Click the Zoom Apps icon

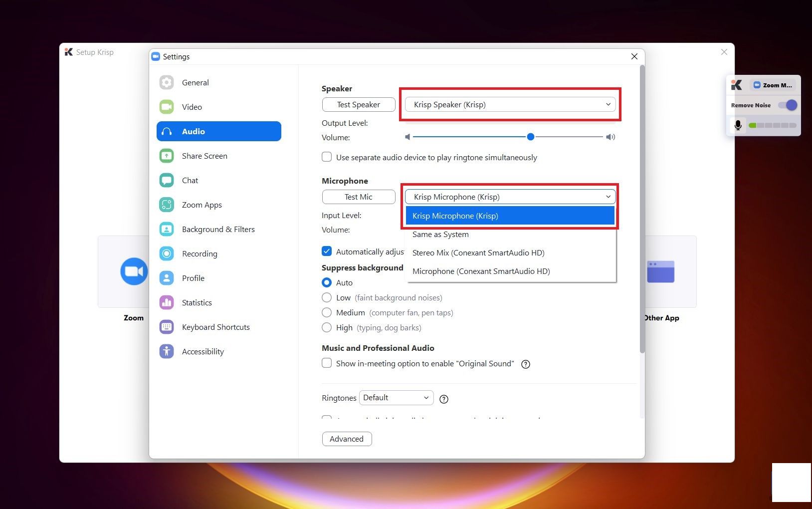pyautogui.click(x=167, y=205)
